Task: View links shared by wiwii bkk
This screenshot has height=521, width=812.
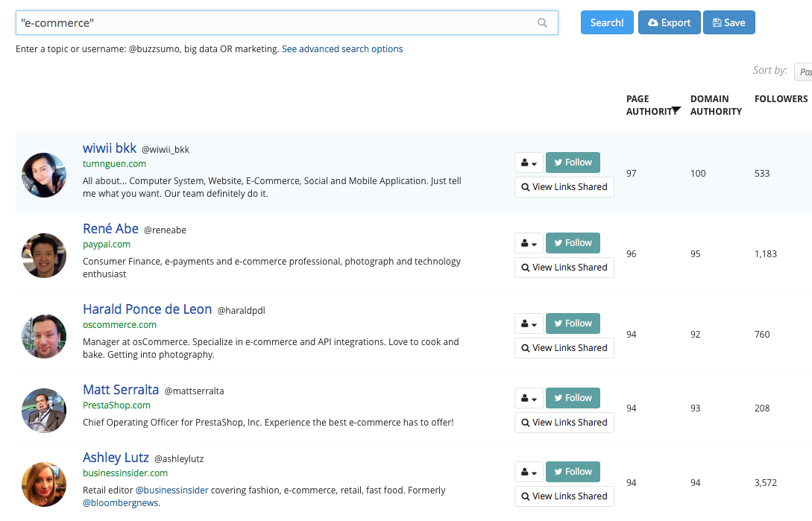Action: point(564,187)
